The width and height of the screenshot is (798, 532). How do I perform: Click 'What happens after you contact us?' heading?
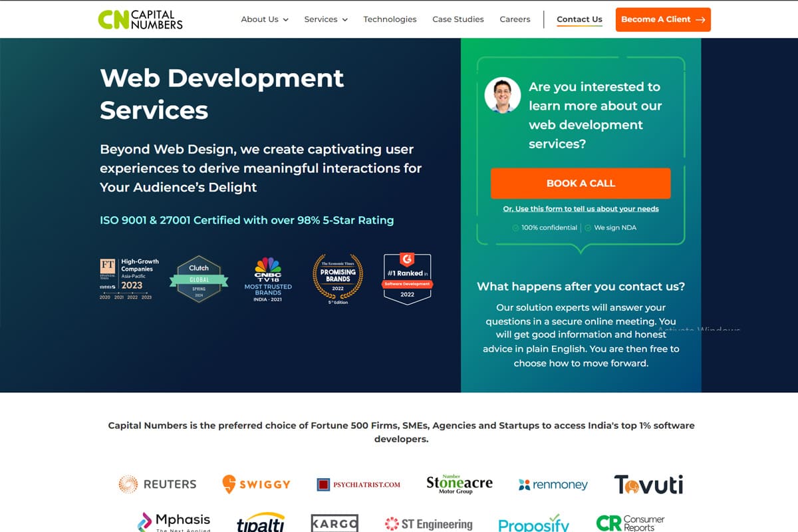tap(581, 287)
